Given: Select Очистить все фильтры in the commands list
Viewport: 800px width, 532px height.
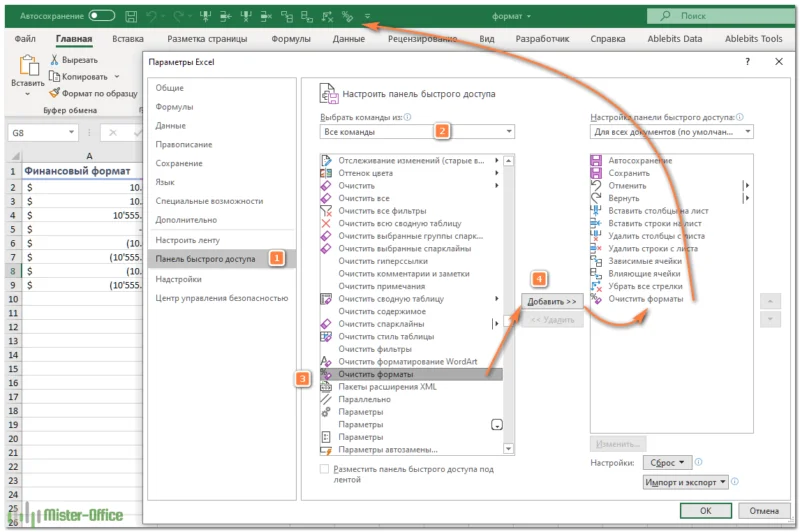Looking at the screenshot, I should pyautogui.click(x=382, y=211).
